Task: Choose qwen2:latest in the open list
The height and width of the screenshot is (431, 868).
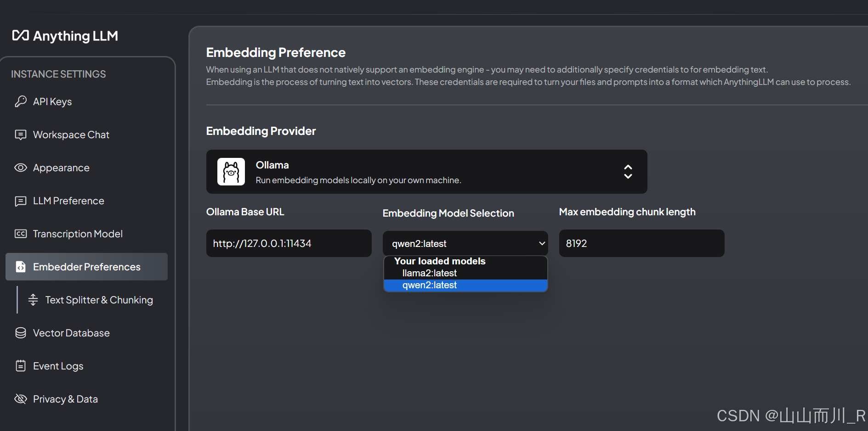Action: point(465,285)
